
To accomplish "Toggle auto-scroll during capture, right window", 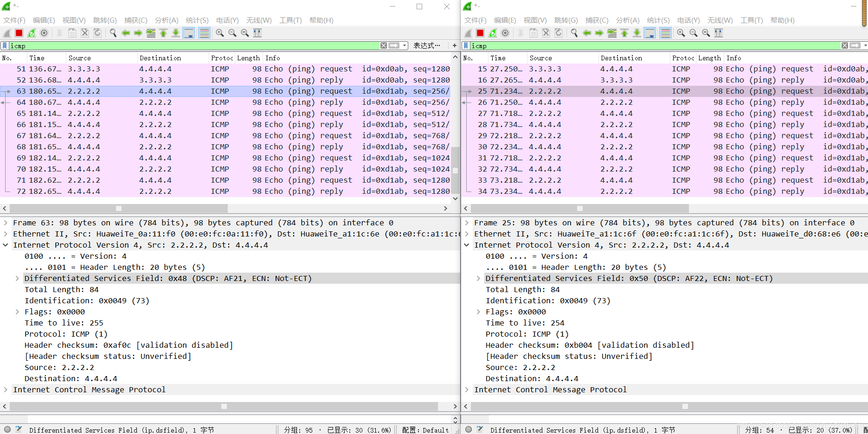I will [649, 33].
